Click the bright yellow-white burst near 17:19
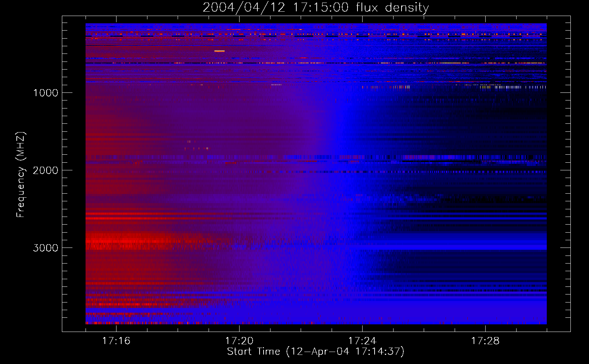 (x=220, y=51)
